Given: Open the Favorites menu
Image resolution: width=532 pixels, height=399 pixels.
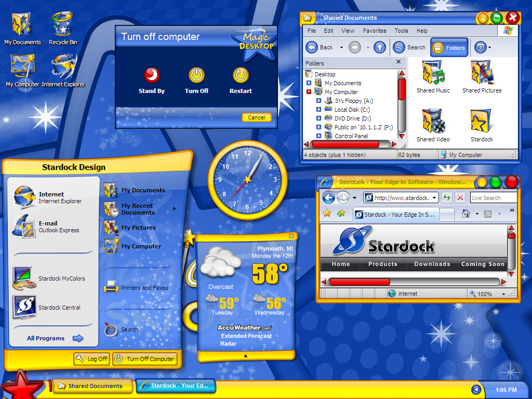Looking at the screenshot, I should (375, 31).
